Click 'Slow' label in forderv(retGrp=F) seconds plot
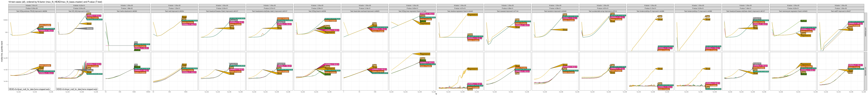The width and height of the screenshot is (868, 96). click(660, 69)
